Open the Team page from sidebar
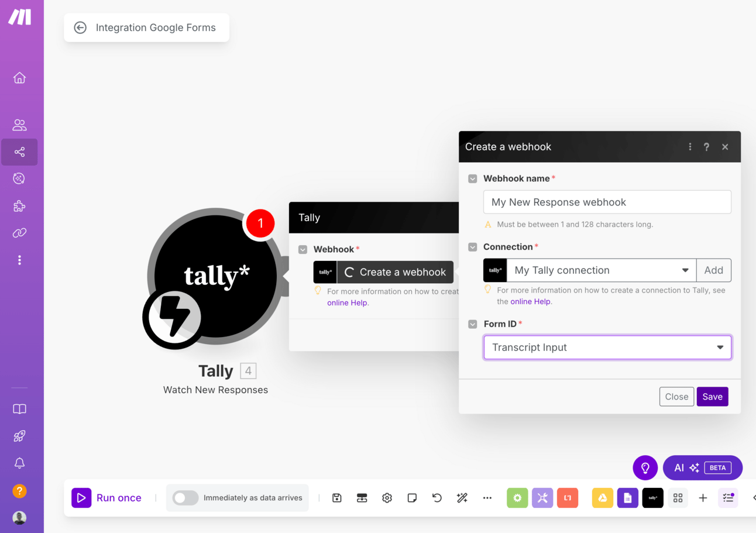Viewport: 756px width, 533px height. [x=19, y=125]
